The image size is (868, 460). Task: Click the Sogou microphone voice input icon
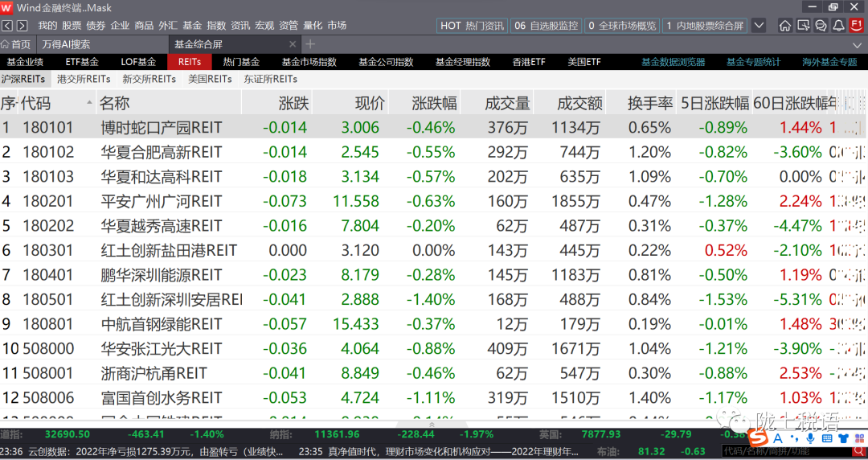tap(811, 438)
